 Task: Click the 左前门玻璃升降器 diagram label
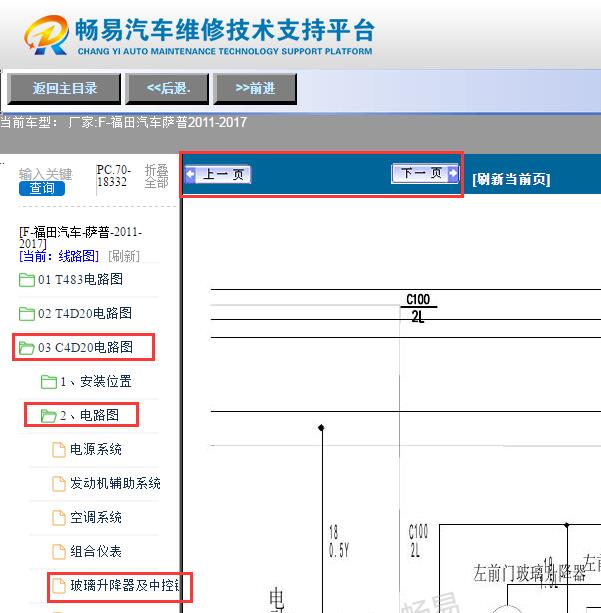tap(529, 574)
